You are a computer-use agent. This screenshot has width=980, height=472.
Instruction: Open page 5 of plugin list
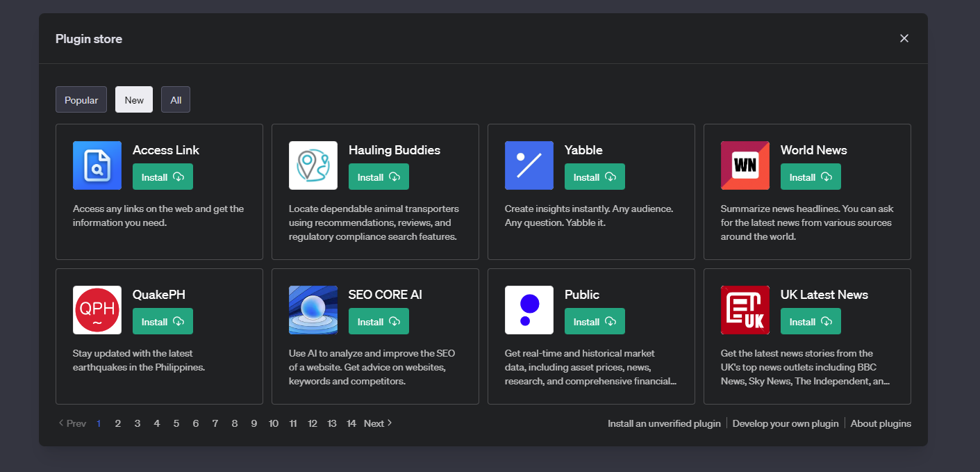pyautogui.click(x=176, y=423)
